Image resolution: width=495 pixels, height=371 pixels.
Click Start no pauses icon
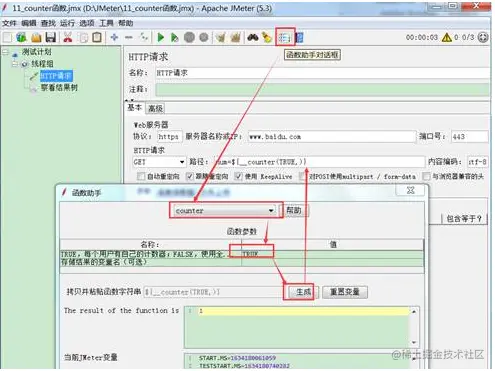tap(175, 37)
